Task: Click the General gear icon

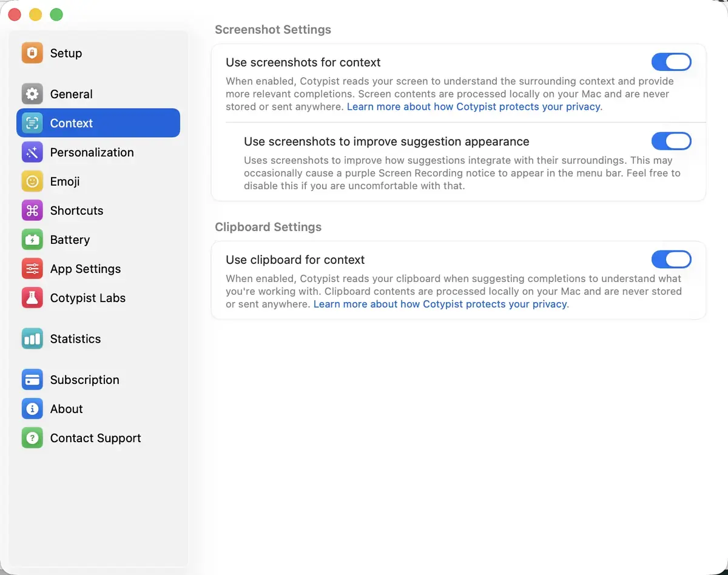Action: point(32,94)
